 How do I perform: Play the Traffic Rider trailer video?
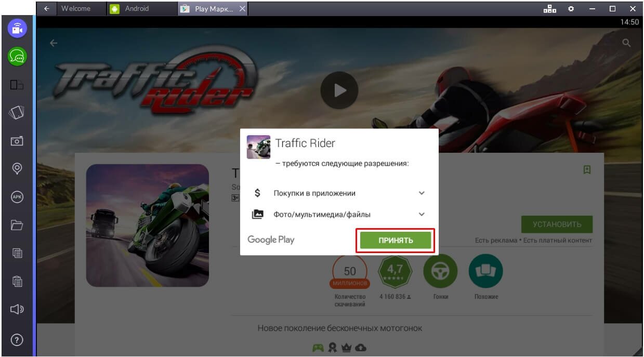coord(339,90)
